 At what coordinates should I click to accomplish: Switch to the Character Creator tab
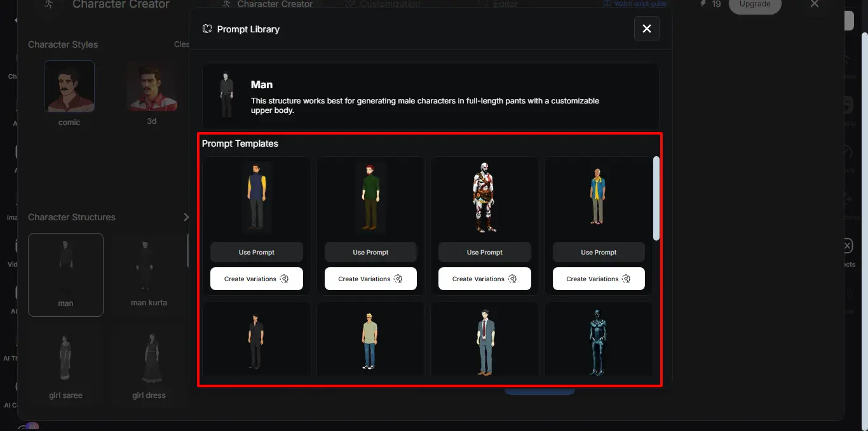[x=267, y=4]
